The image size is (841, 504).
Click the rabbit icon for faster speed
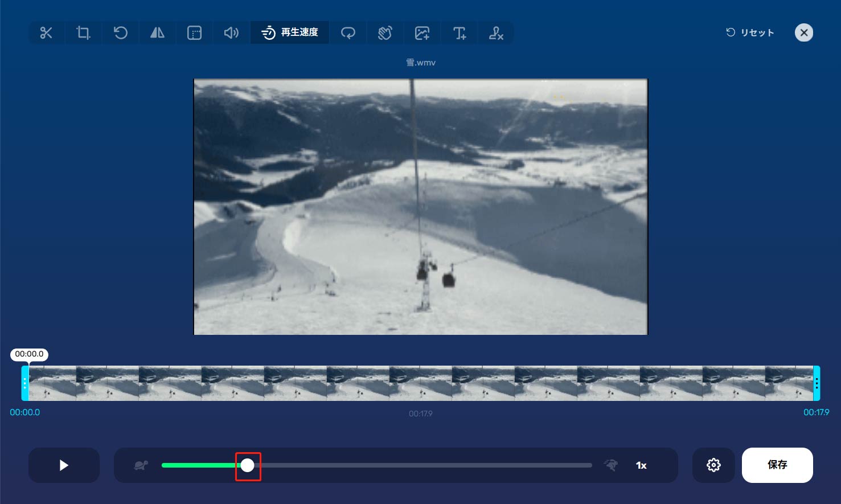tap(610, 465)
